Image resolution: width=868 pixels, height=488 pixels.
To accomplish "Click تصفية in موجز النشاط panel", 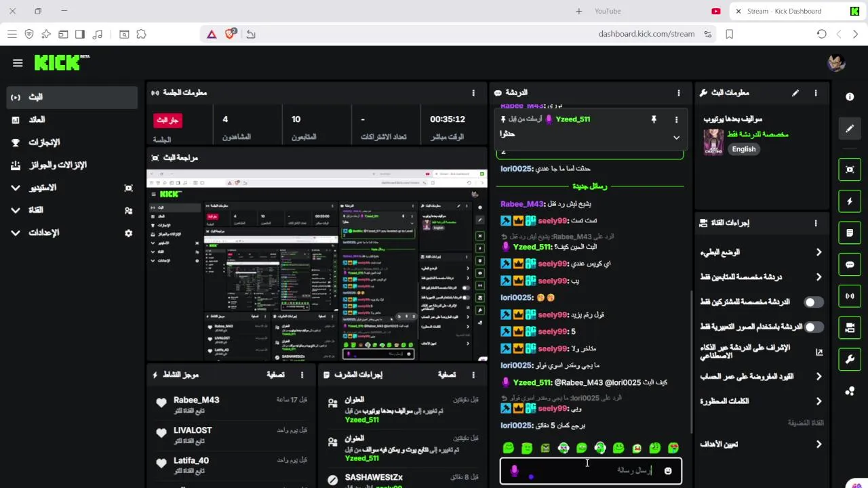I will tap(276, 375).
